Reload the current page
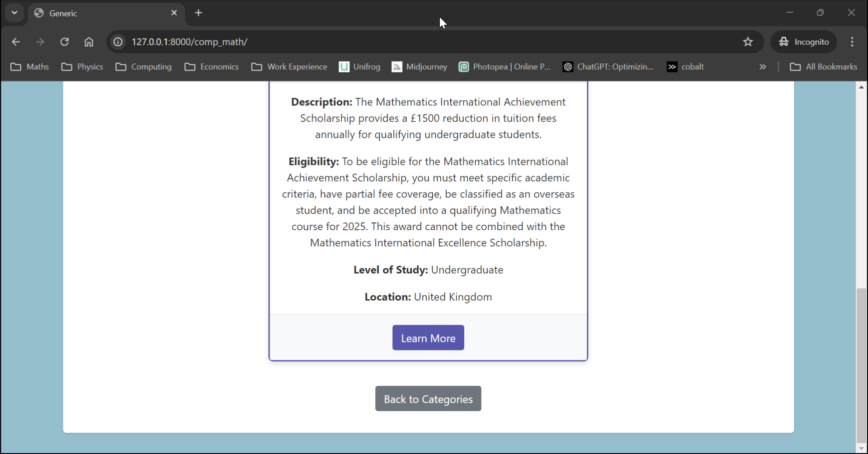Screen dimensions: 868x454 click(65, 42)
